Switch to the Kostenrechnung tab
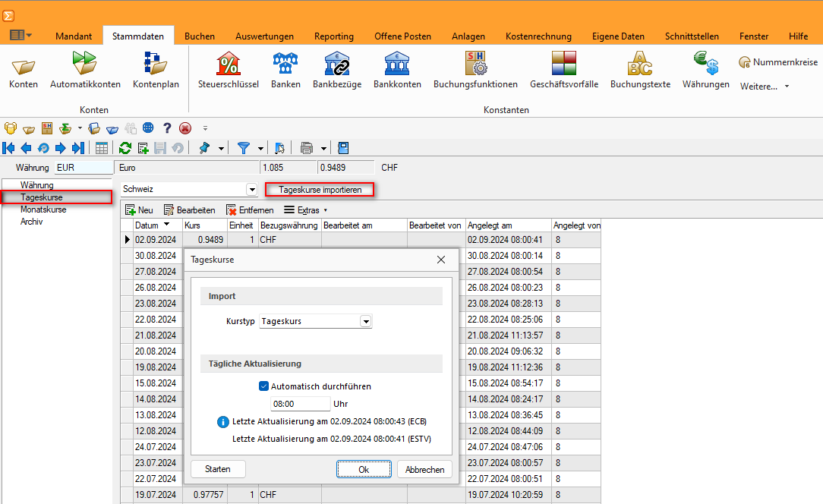This screenshot has width=823, height=504. tap(538, 36)
